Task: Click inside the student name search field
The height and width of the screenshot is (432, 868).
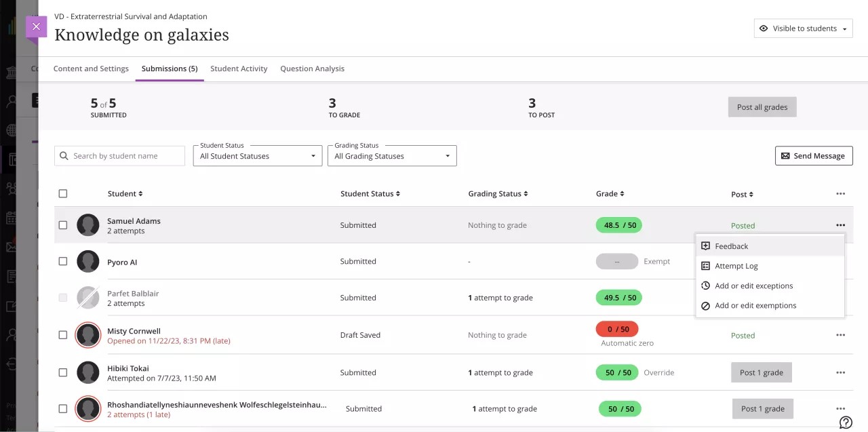Action: click(119, 155)
